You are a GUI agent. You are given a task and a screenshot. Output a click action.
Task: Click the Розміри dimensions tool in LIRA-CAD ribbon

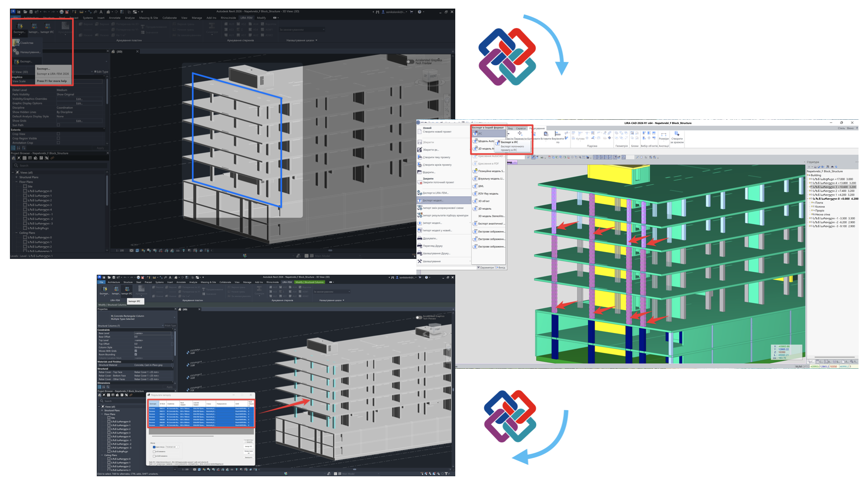click(x=663, y=135)
